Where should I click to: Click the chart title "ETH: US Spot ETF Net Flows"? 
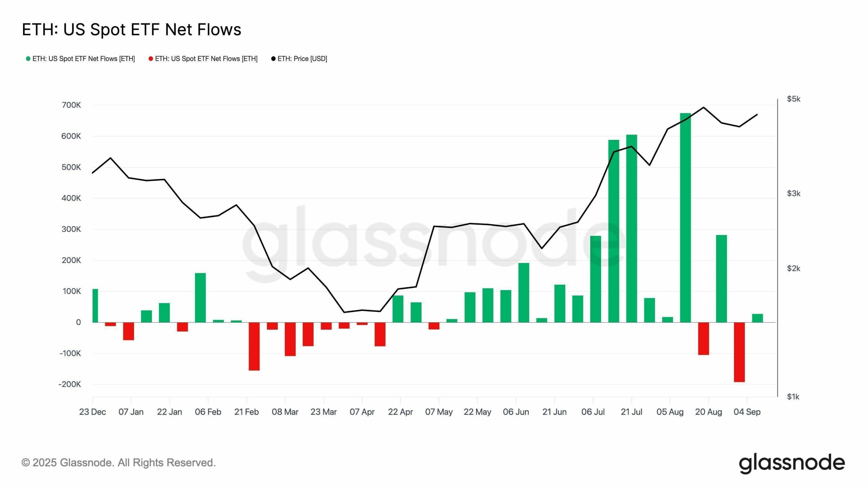tap(132, 29)
